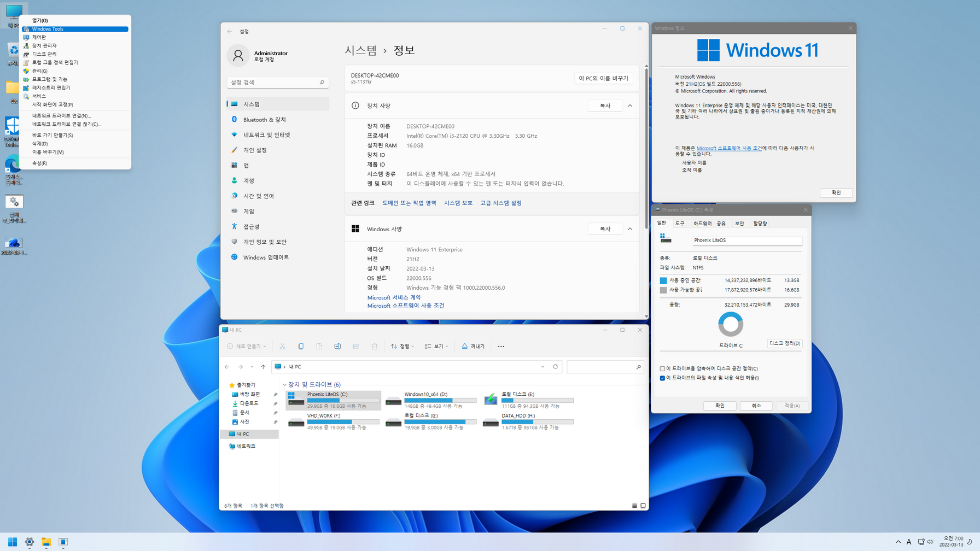Navigate forward in the 내 PC window

coord(240,367)
